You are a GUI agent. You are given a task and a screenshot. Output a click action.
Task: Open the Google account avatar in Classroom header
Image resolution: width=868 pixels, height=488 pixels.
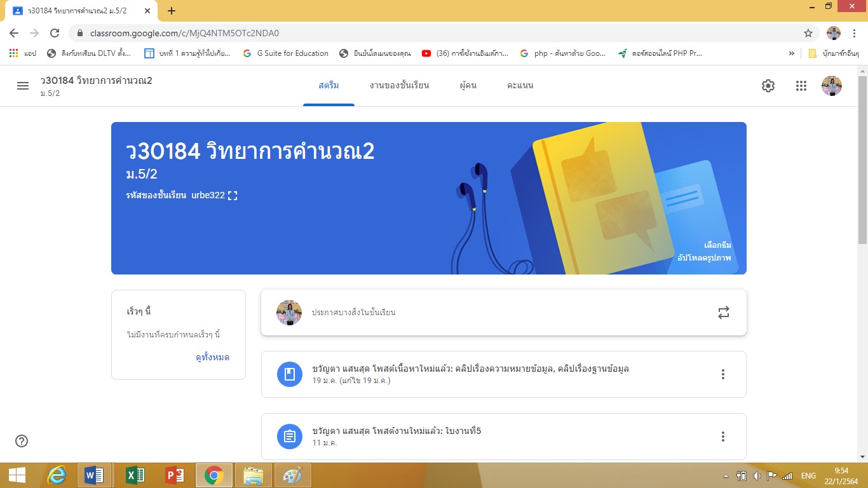832,86
